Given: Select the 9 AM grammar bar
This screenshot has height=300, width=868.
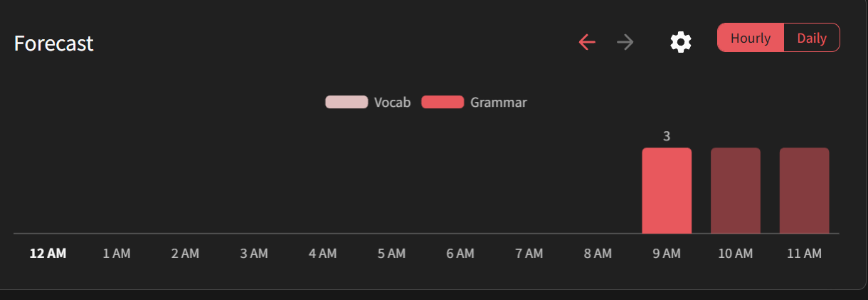Looking at the screenshot, I should [667, 190].
